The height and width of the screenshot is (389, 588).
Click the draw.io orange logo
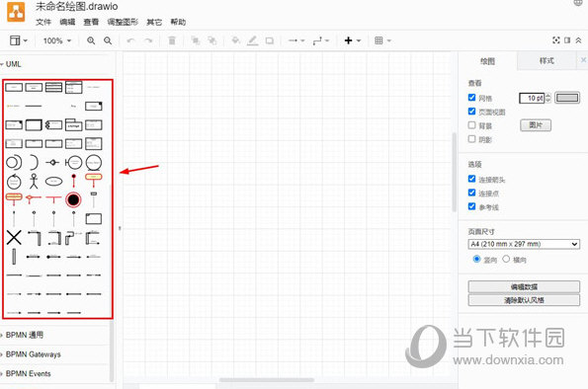click(x=16, y=12)
